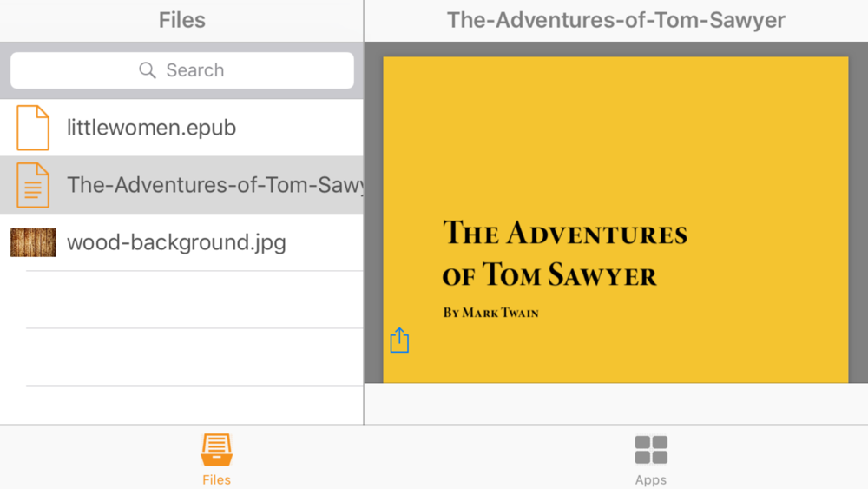Click the Apps grid icon in the tab bar
This screenshot has height=489, width=868.
pyautogui.click(x=650, y=451)
